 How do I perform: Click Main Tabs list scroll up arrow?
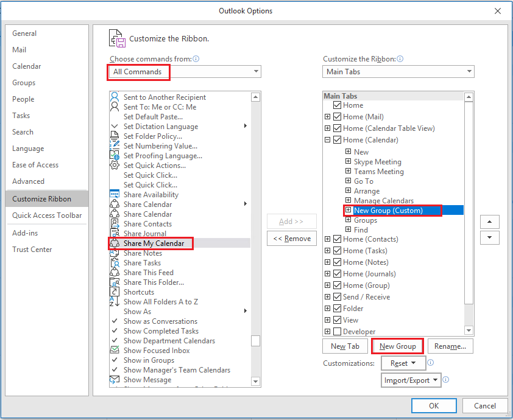[x=469, y=97]
